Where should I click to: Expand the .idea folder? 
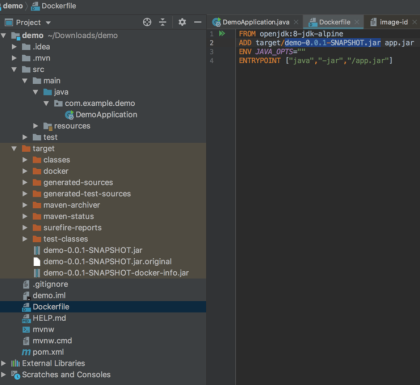(14, 47)
